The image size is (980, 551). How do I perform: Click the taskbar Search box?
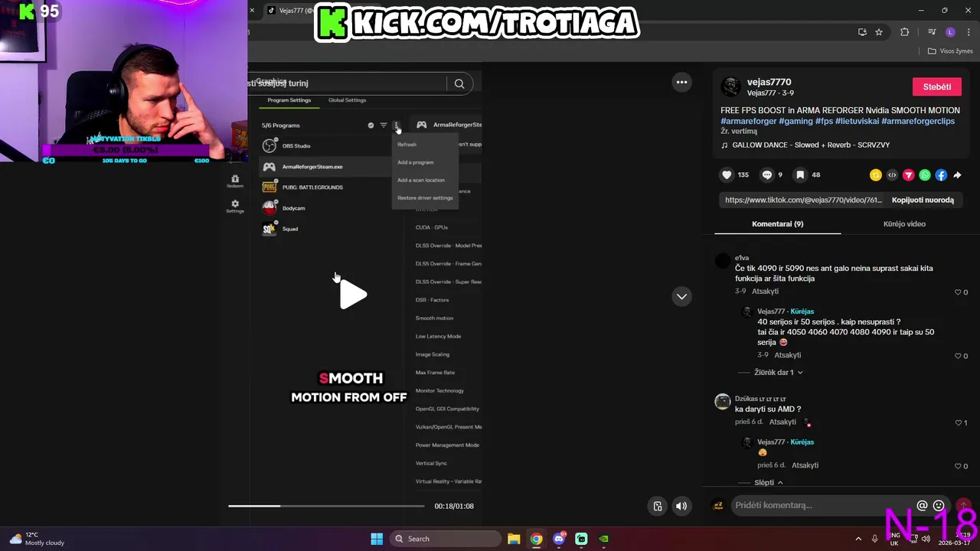coord(446,539)
